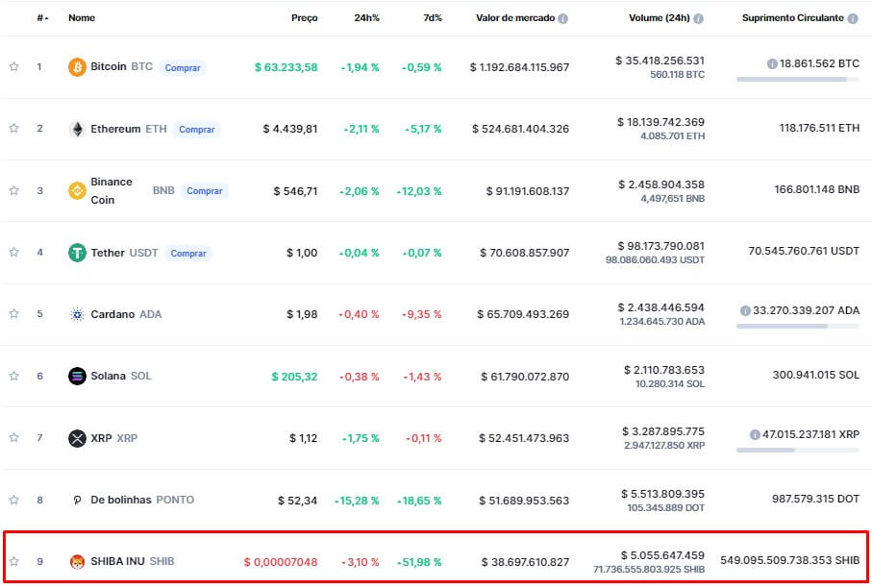Star Ethereum in the watchlist
The height and width of the screenshot is (588, 872).
pos(13,129)
